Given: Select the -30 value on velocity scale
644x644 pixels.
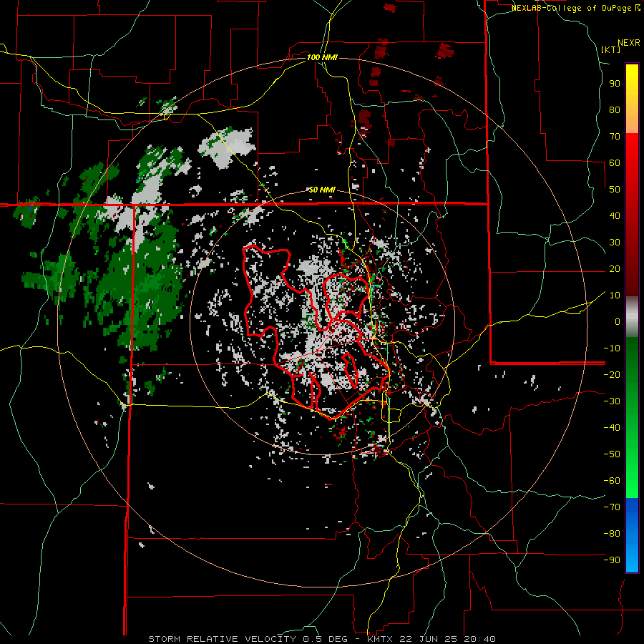Looking at the screenshot, I should pos(612,401).
